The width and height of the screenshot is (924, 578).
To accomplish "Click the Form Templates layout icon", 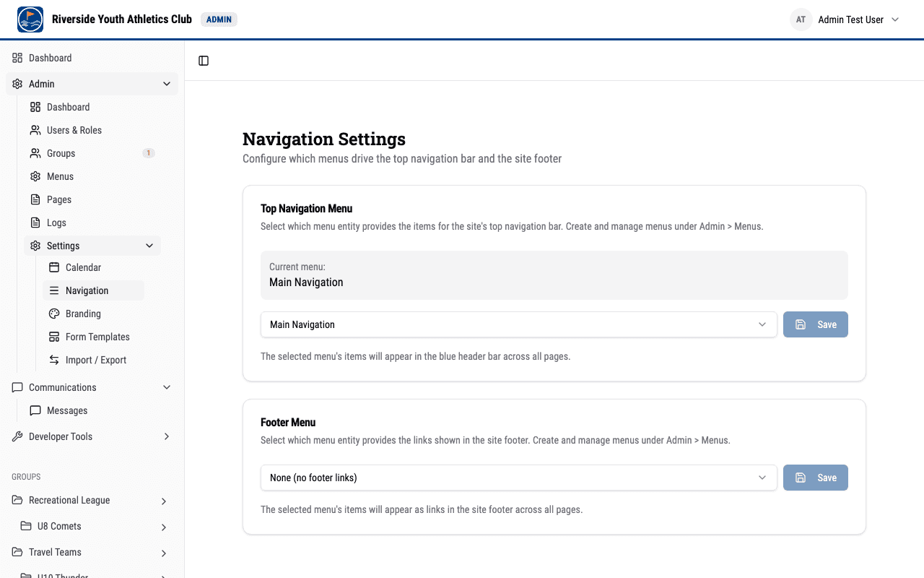I will coord(54,337).
